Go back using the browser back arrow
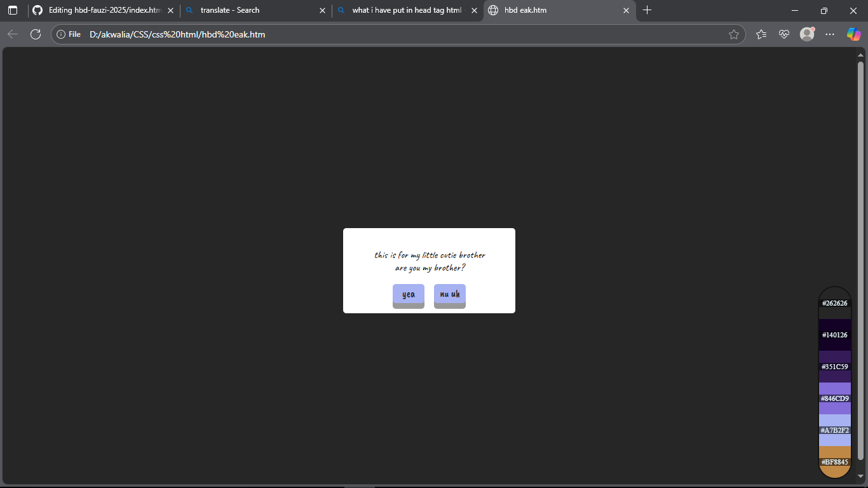 click(x=13, y=34)
